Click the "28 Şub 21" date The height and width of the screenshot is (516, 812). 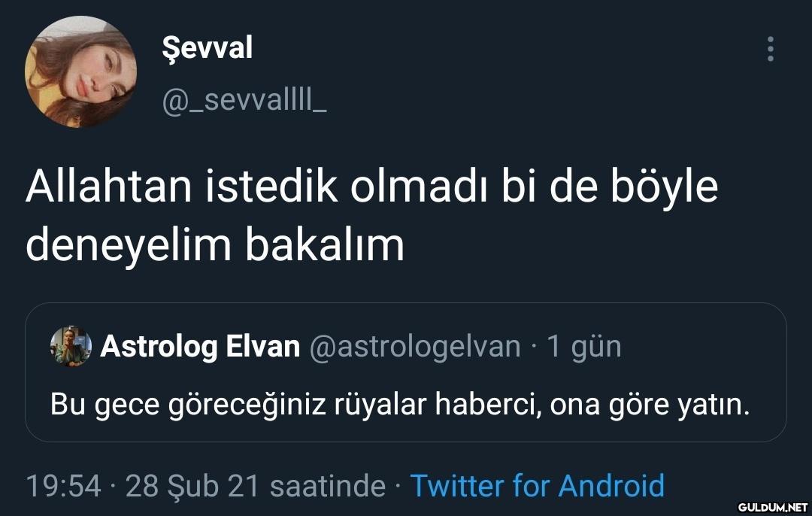tap(192, 486)
